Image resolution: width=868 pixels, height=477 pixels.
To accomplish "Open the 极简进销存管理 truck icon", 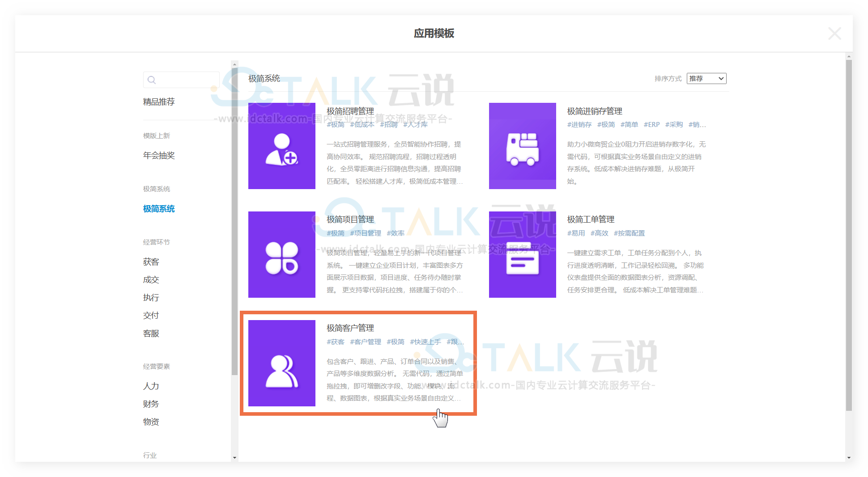I will [523, 146].
